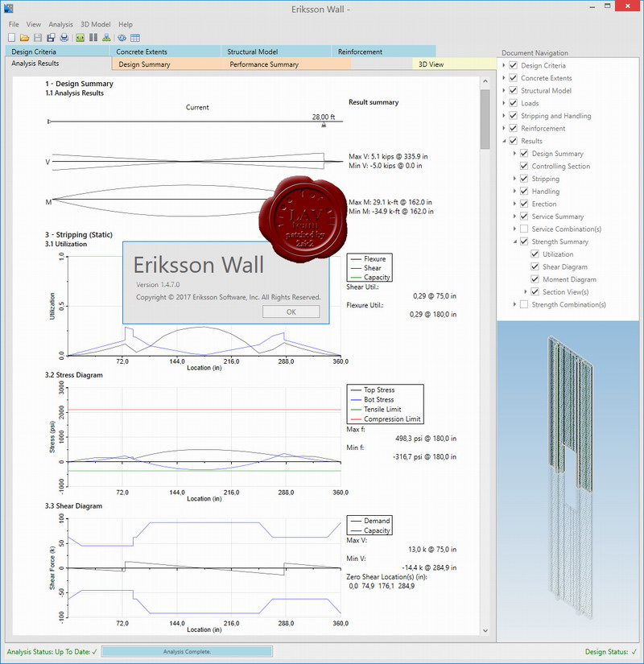This screenshot has width=644, height=664.
Task: Collapse the Results tree node
Action: coord(504,141)
